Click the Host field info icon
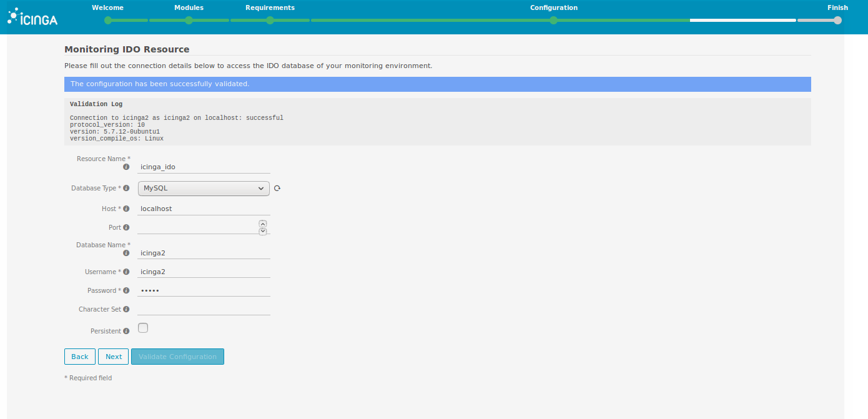This screenshot has width=868, height=419. coord(126,209)
